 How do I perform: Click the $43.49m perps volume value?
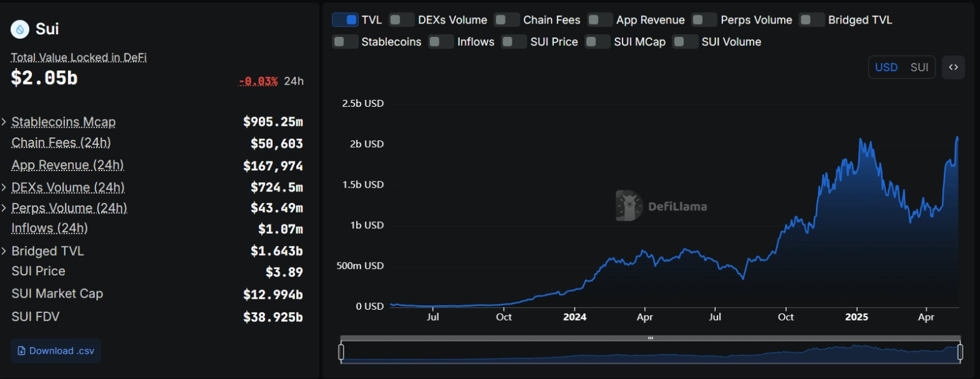pyautogui.click(x=277, y=208)
